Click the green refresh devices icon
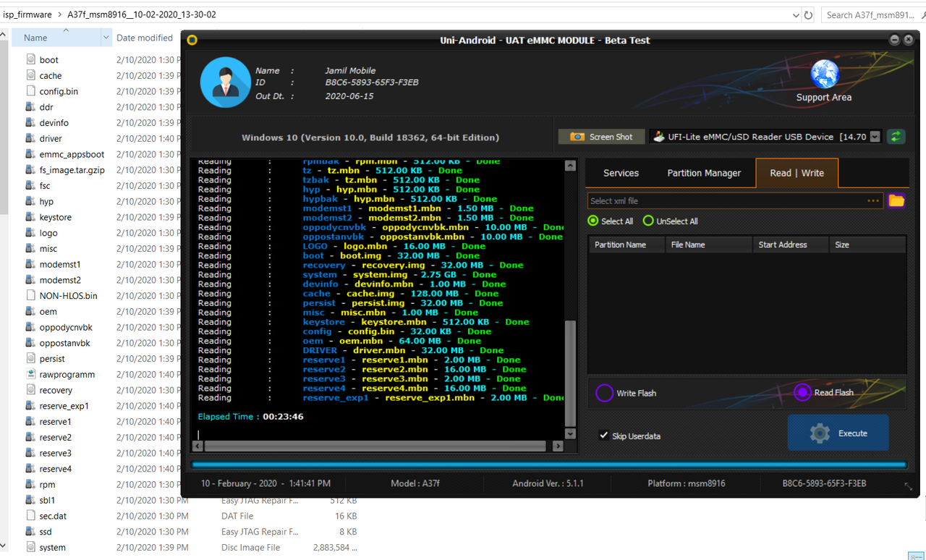The height and width of the screenshot is (560, 926). click(896, 137)
